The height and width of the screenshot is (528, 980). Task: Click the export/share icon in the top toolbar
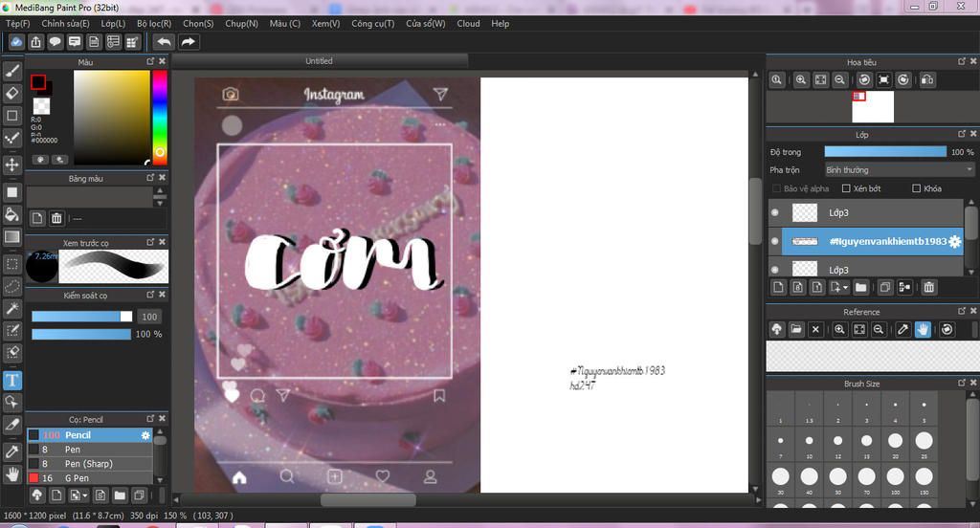pyautogui.click(x=35, y=42)
